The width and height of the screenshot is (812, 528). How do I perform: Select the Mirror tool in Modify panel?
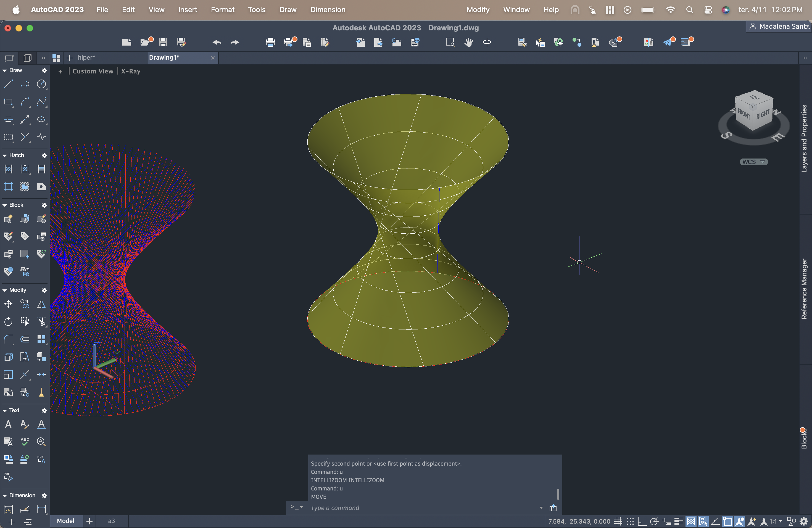(x=41, y=303)
